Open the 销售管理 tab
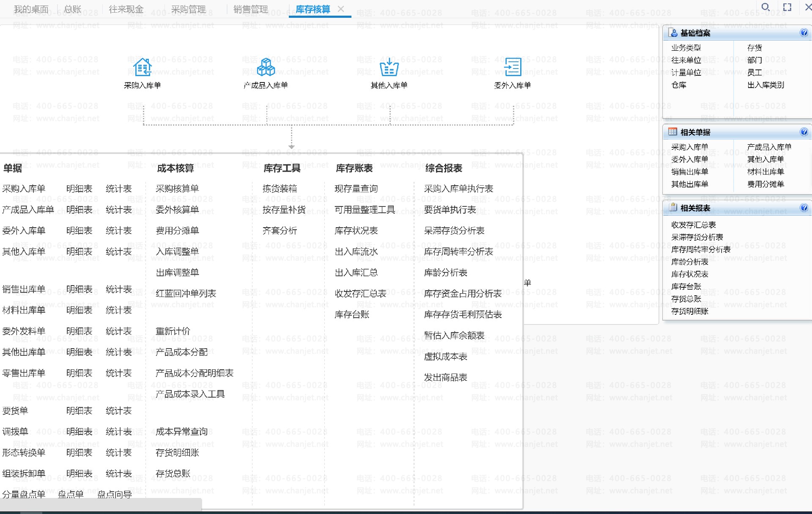 tap(250, 9)
